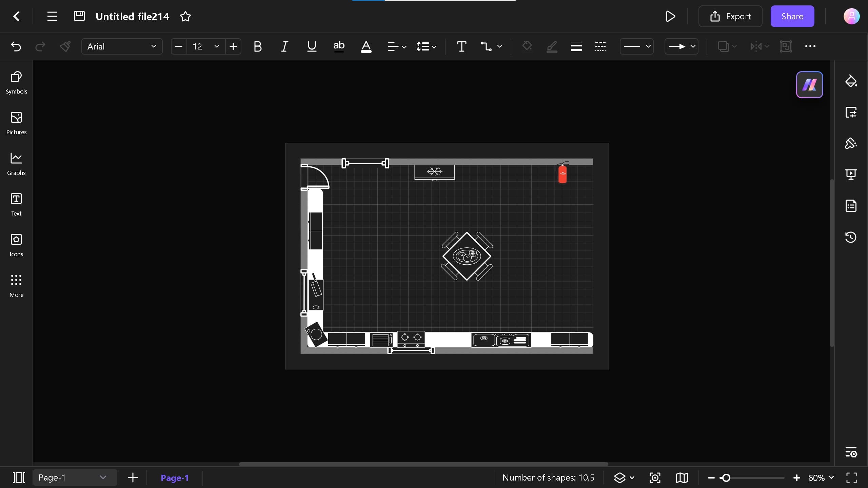
Task: Zoom in with plus button
Action: pyautogui.click(x=796, y=478)
